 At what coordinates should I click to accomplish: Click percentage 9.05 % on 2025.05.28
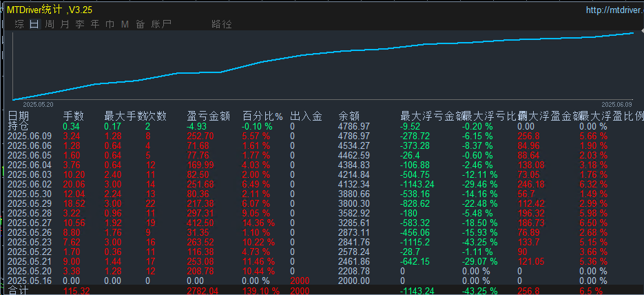pos(256,213)
